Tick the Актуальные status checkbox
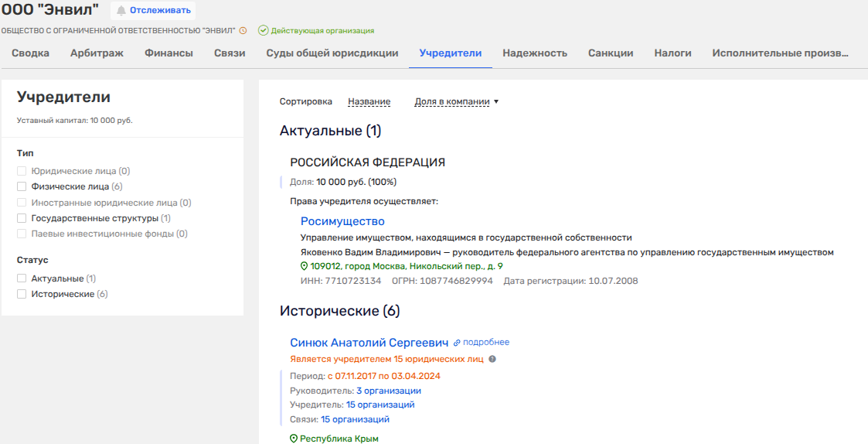The width and height of the screenshot is (868, 444). [22, 278]
